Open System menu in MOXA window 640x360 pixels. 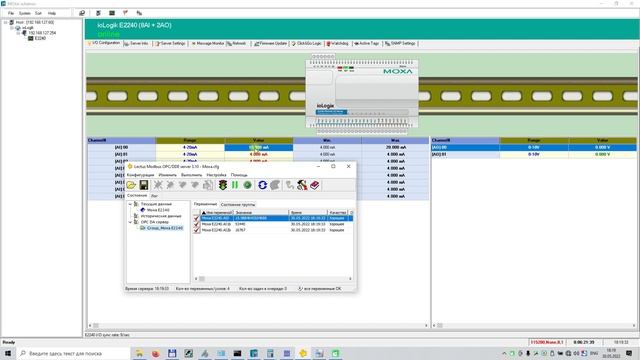point(24,13)
